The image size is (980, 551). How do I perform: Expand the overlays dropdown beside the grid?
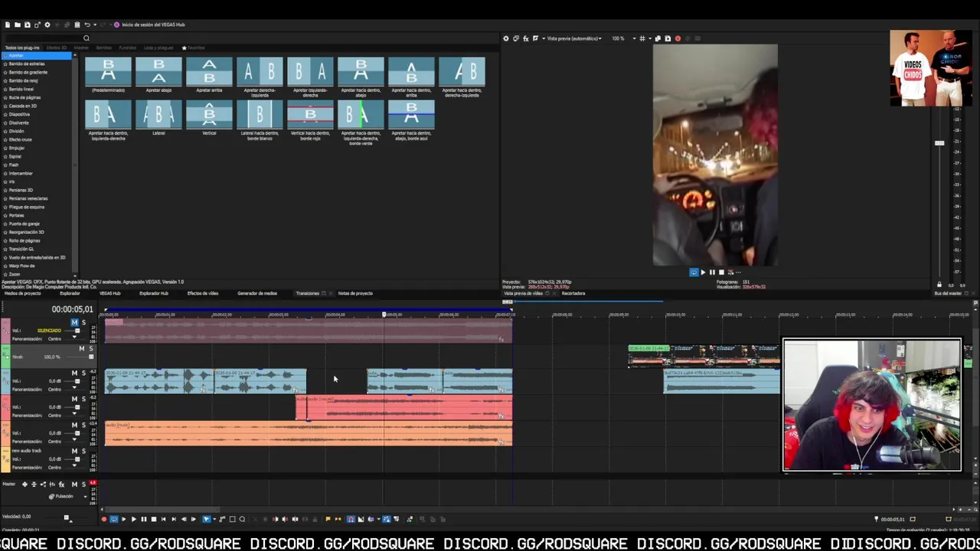pos(650,38)
